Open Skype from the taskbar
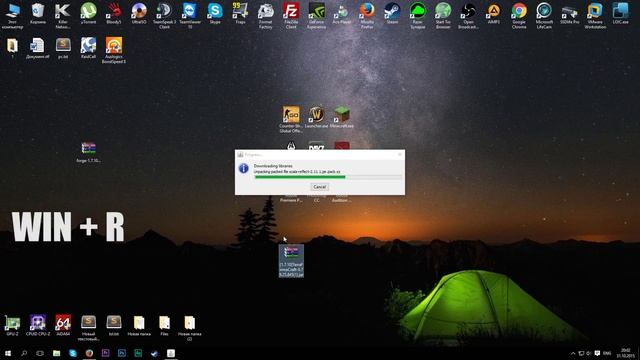 [73, 353]
